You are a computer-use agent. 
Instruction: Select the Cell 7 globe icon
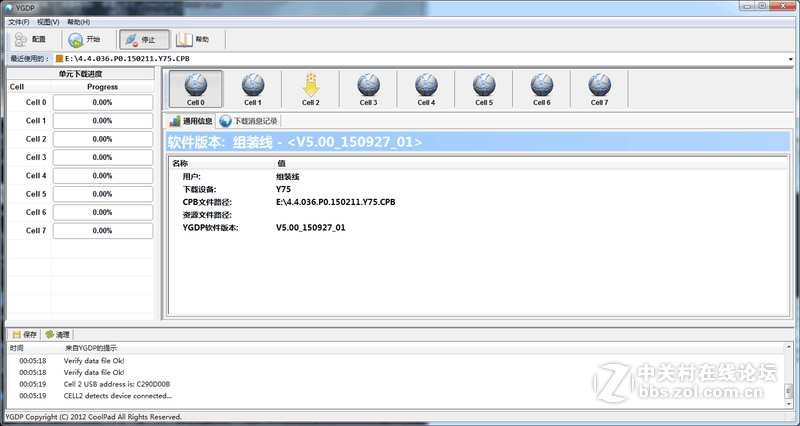(599, 85)
